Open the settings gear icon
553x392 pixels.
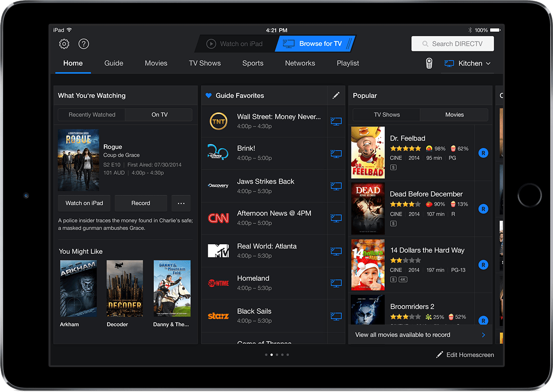point(64,44)
